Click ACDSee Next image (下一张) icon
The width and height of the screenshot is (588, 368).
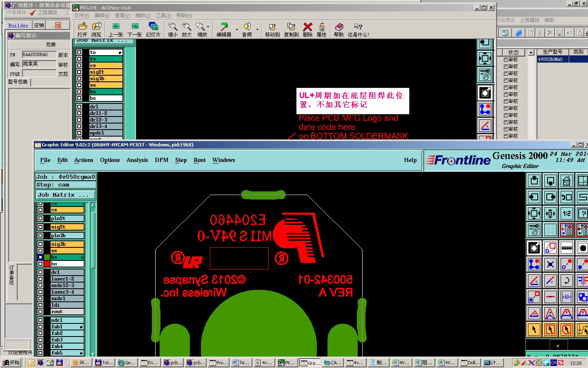(135, 29)
